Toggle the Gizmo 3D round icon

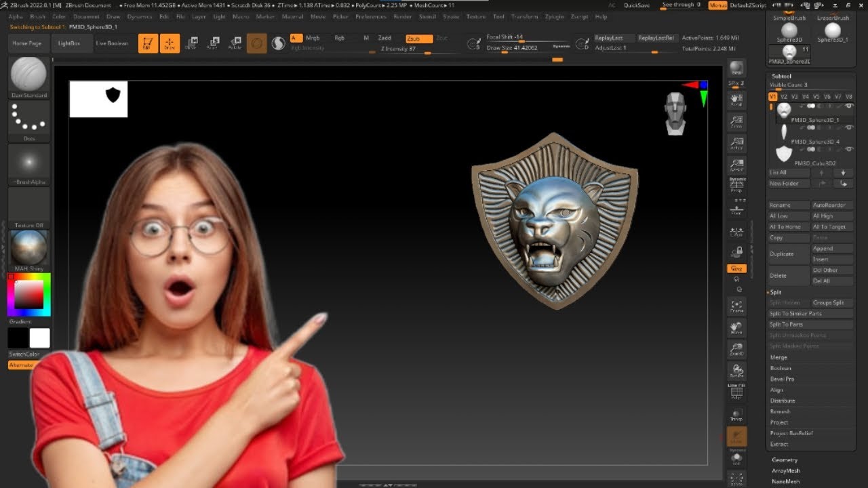pyautogui.click(x=256, y=43)
